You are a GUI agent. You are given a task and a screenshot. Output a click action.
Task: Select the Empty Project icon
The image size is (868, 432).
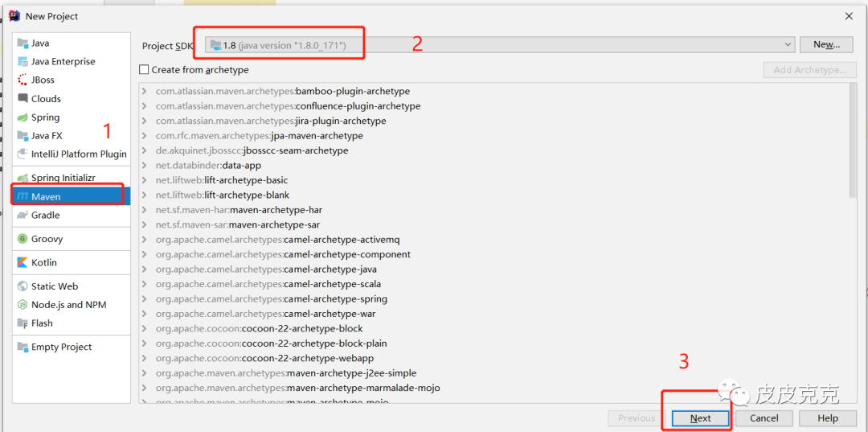coord(23,347)
